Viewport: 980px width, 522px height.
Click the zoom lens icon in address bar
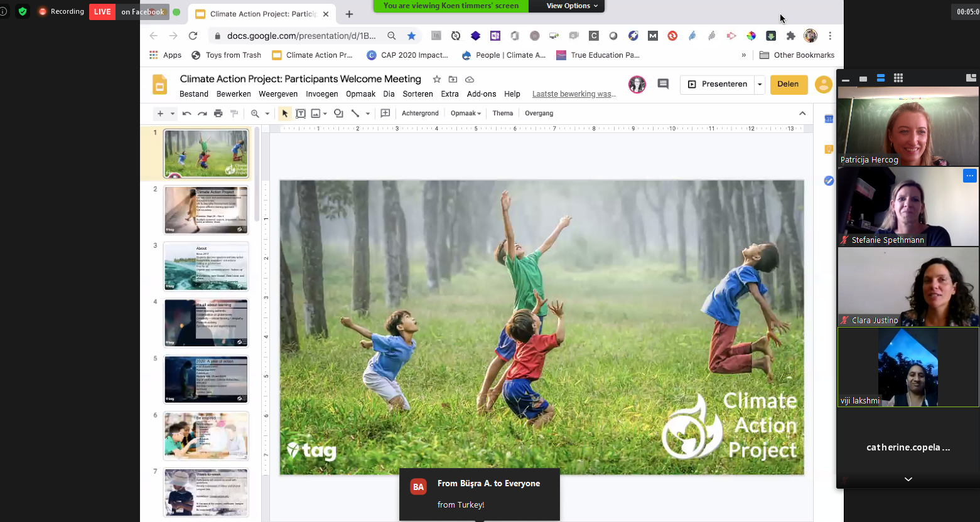click(392, 36)
